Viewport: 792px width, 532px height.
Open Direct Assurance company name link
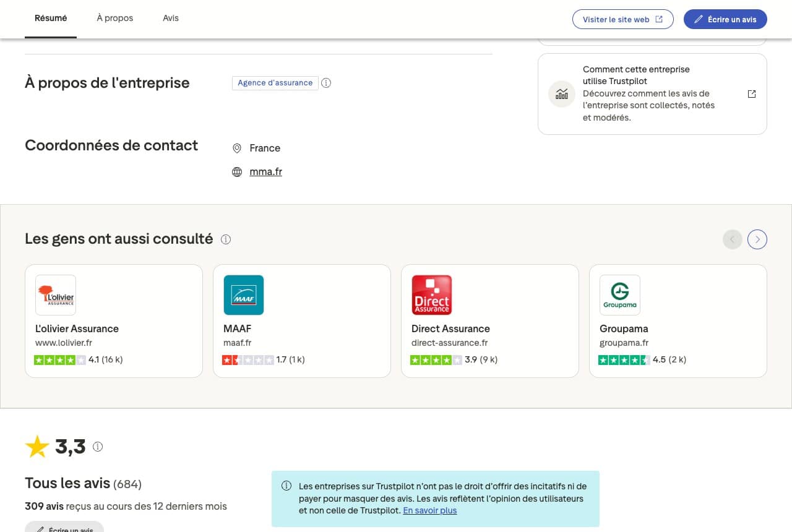(450, 328)
